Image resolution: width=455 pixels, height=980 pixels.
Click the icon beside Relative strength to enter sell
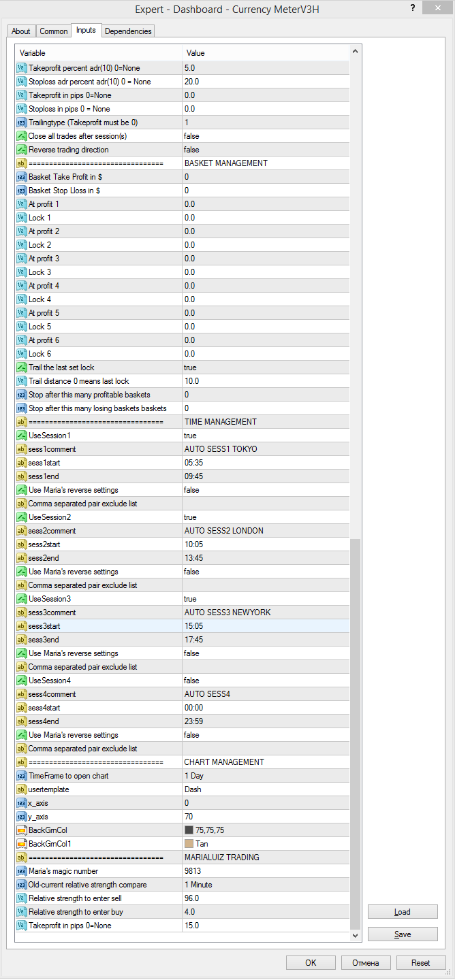(22, 898)
